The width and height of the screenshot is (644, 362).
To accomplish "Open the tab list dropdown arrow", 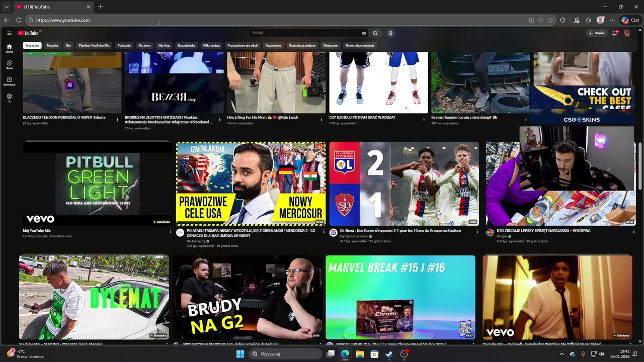I will (7, 7).
